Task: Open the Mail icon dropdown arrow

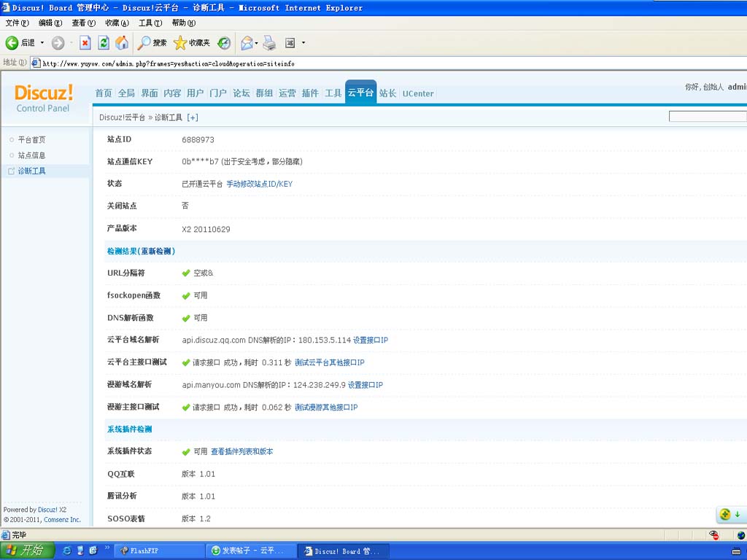Action: pos(256,43)
